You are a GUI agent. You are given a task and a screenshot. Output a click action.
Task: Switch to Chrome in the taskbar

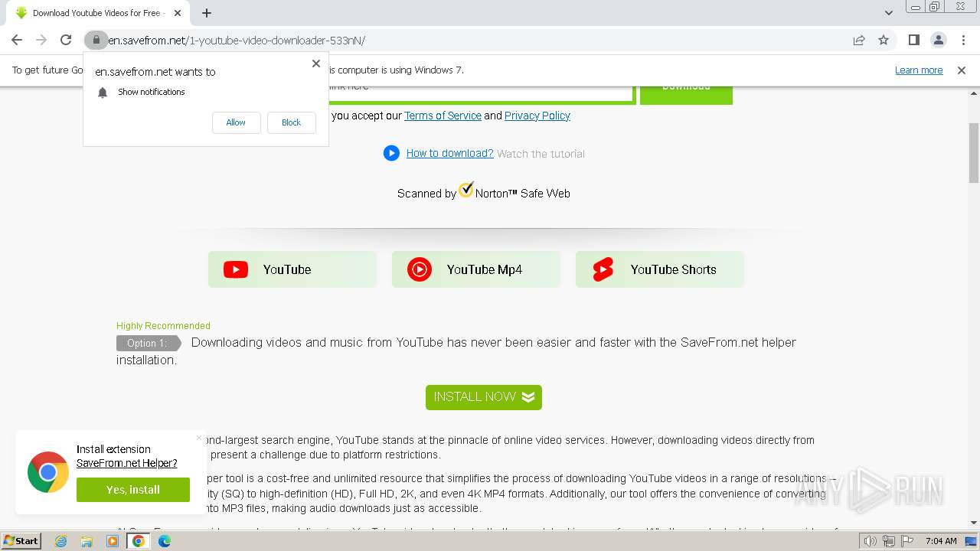pyautogui.click(x=139, y=541)
